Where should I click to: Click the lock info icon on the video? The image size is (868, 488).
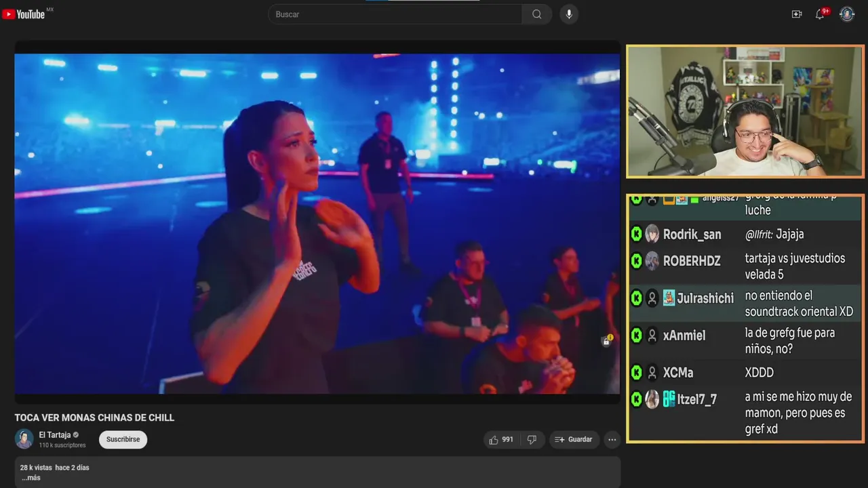click(607, 341)
